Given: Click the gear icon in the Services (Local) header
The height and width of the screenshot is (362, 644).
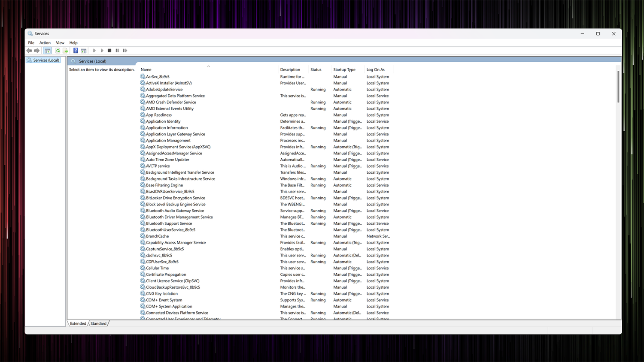Looking at the screenshot, I should pos(73,61).
